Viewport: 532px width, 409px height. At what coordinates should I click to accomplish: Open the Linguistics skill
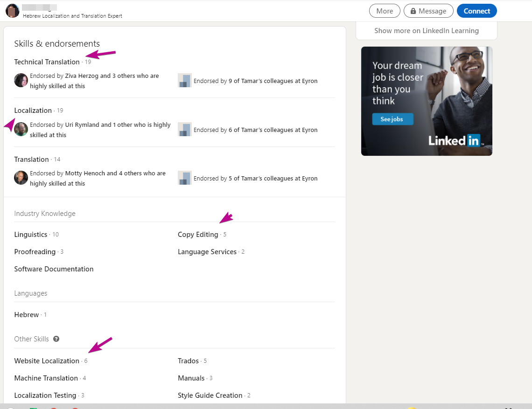[x=30, y=234]
